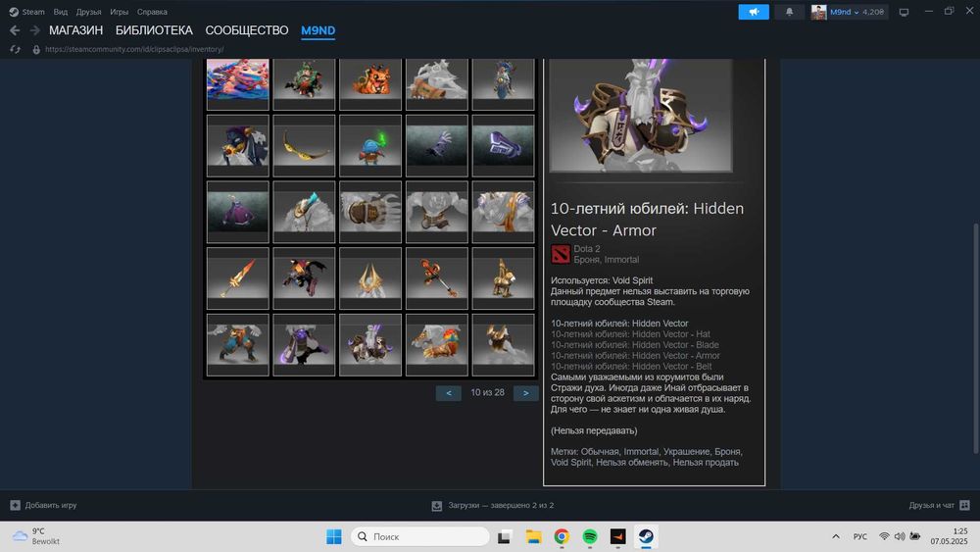
Task: Go to next inventory page
Action: (x=525, y=393)
